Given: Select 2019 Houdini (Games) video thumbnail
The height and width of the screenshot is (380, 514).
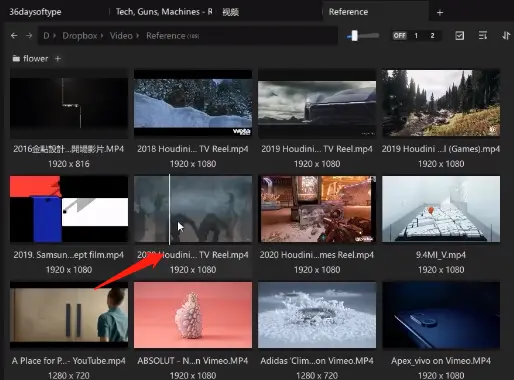Looking at the screenshot, I should point(441,103).
